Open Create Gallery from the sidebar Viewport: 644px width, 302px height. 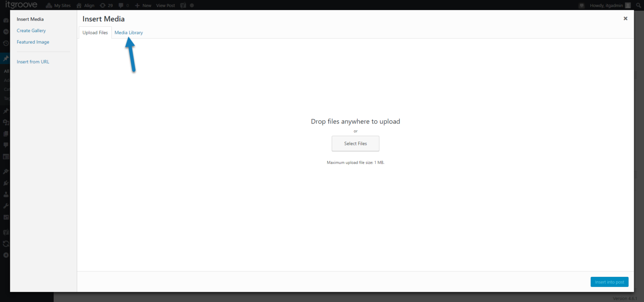pos(31,30)
